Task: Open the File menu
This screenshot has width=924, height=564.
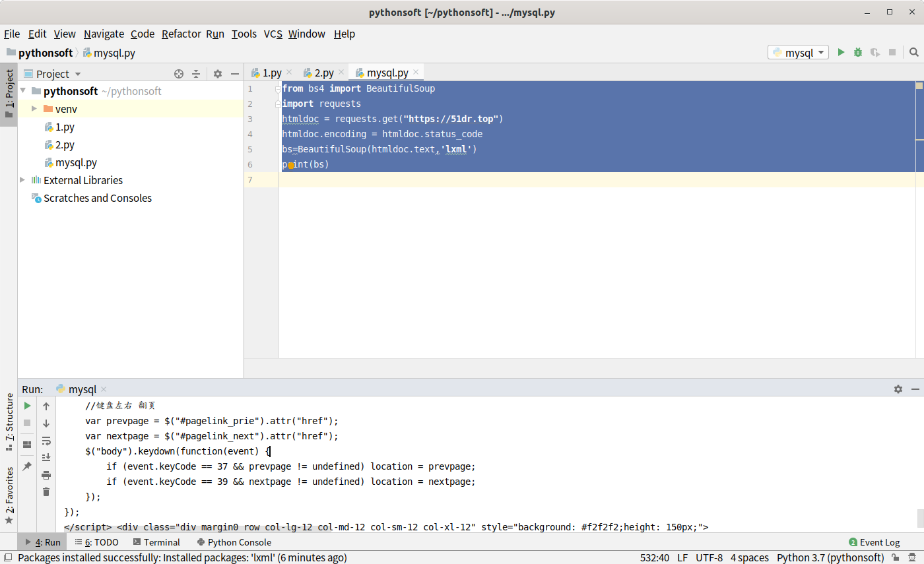Action: point(12,34)
